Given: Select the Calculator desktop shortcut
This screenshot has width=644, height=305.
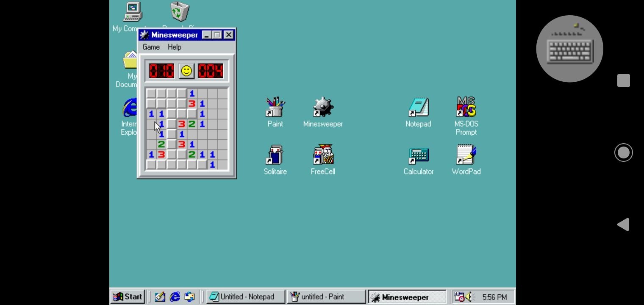Looking at the screenshot, I should (x=419, y=160).
